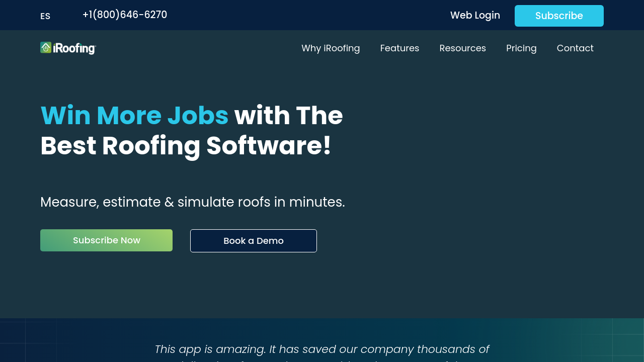Switch language with the ES link
Screen dimensions: 644x362
45,16
